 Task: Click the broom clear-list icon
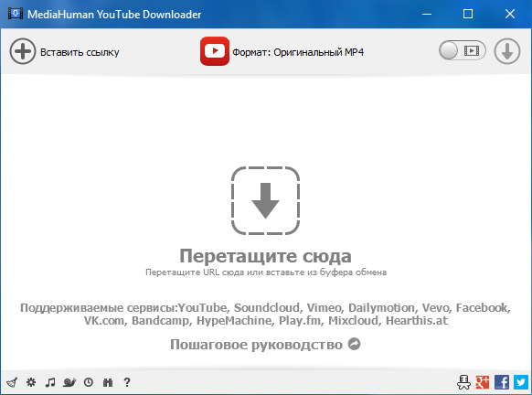point(12,382)
